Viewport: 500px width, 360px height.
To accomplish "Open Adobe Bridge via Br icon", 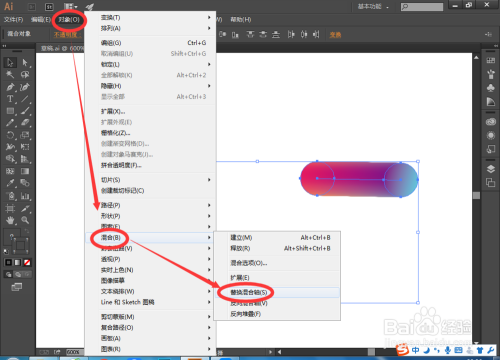I will (32, 7).
